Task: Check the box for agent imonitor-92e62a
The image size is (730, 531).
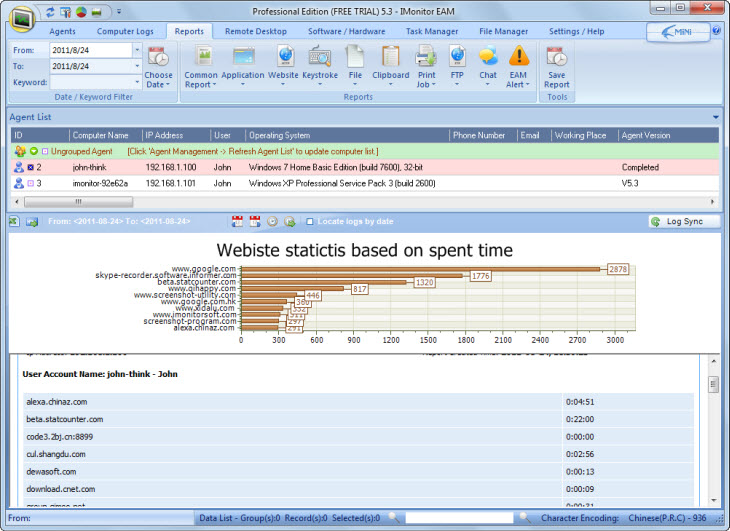Action: click(x=31, y=184)
